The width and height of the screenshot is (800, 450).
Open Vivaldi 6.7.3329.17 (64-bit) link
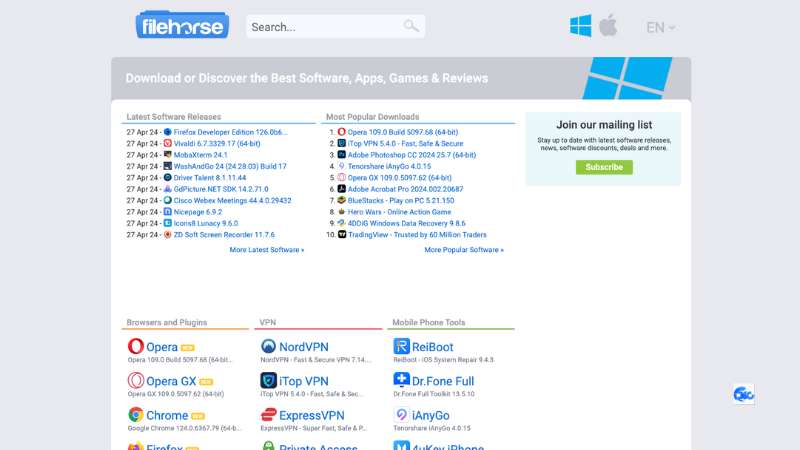tap(217, 143)
